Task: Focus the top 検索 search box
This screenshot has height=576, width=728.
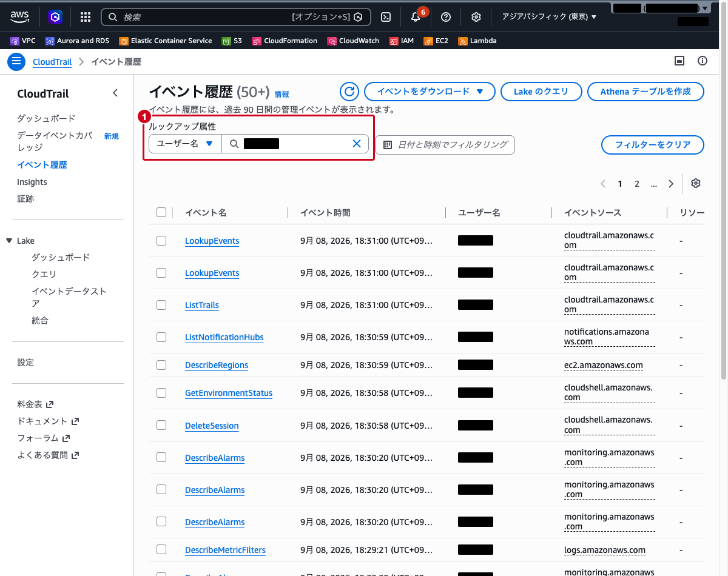Action: click(236, 17)
